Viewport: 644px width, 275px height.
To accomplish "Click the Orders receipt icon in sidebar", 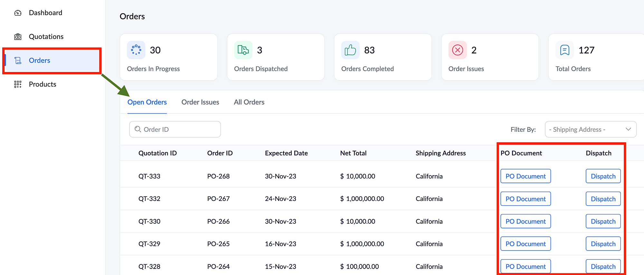I will [x=18, y=61].
